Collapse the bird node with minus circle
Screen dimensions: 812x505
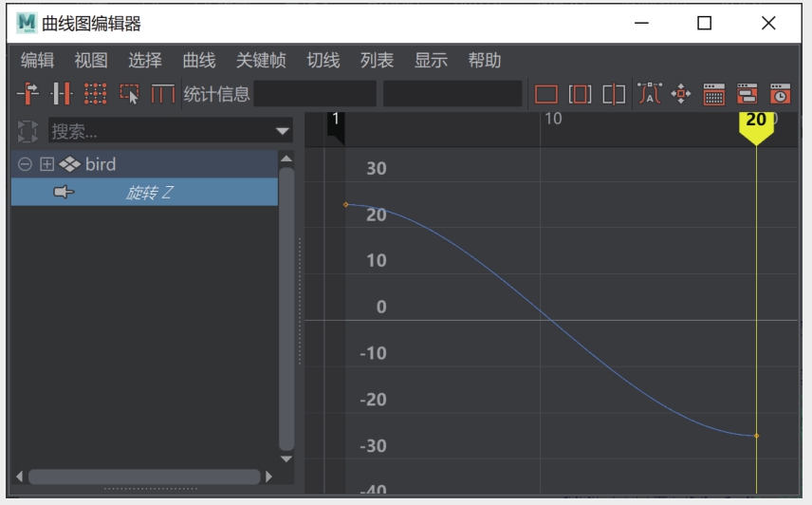[25, 164]
